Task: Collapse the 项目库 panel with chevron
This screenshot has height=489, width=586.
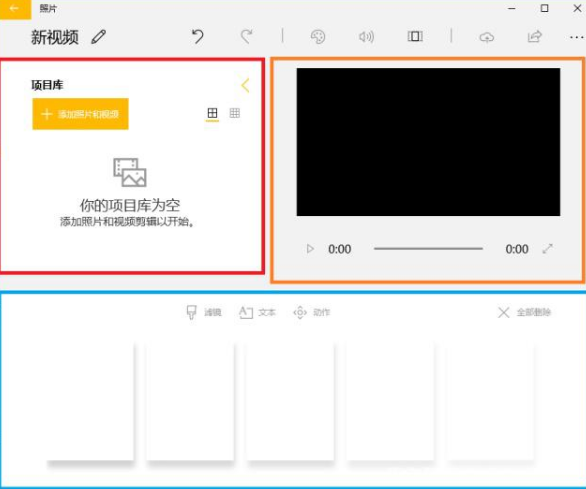Action: [x=245, y=86]
